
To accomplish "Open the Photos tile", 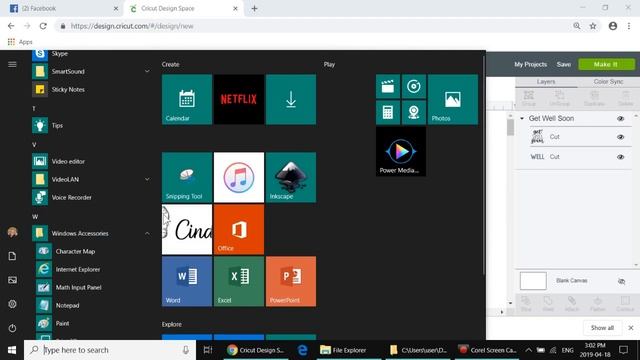I will pyautogui.click(x=453, y=99).
